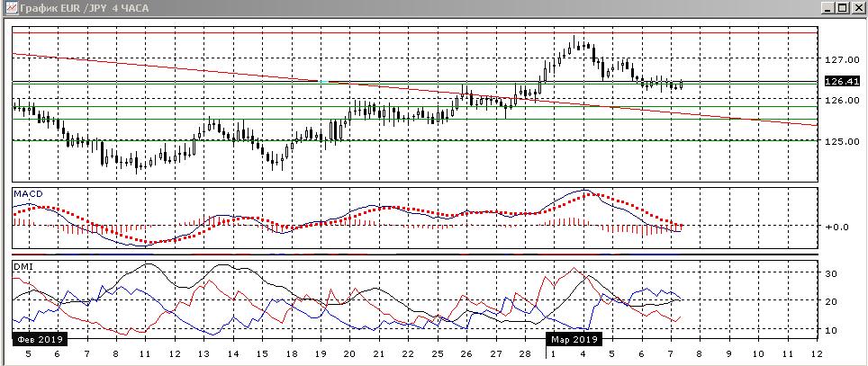Maximize the EUR/JPY chart window
The height and width of the screenshot is (366, 868).
point(843,8)
